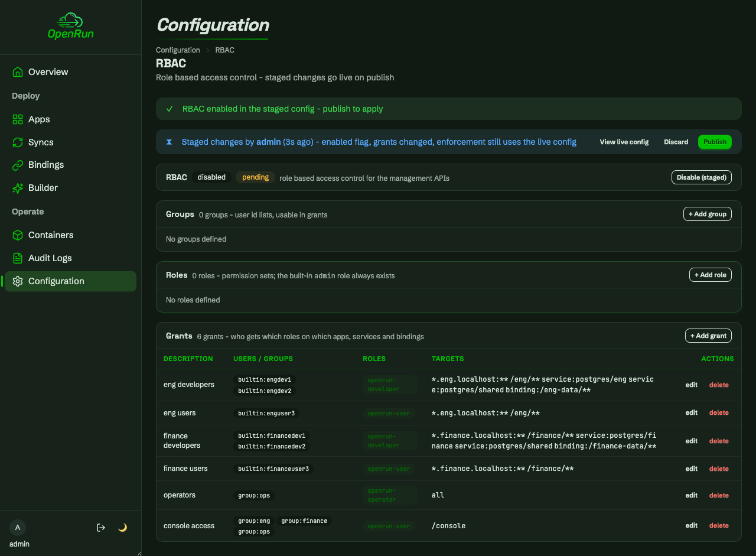Image resolution: width=756 pixels, height=556 pixels.
Task: Delete the finance developers grant
Action: [x=719, y=441]
